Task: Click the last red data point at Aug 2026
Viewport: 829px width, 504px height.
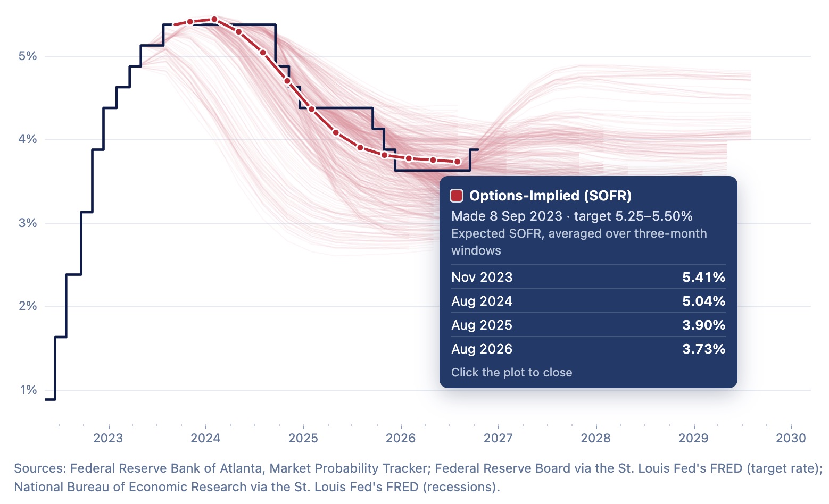Action: [457, 162]
